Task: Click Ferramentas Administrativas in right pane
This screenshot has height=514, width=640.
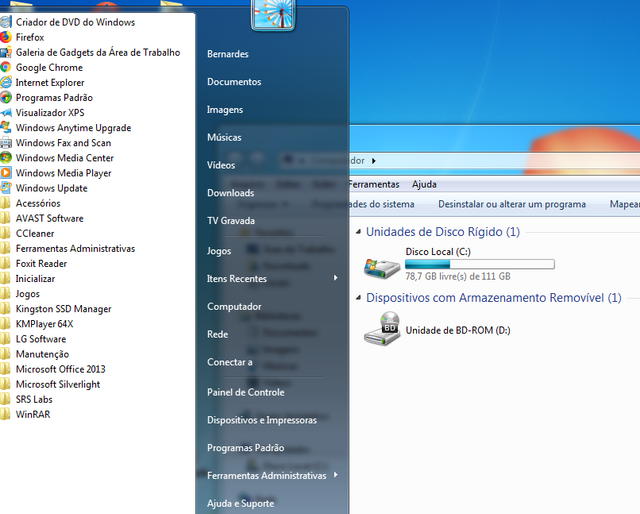Action: (x=267, y=475)
